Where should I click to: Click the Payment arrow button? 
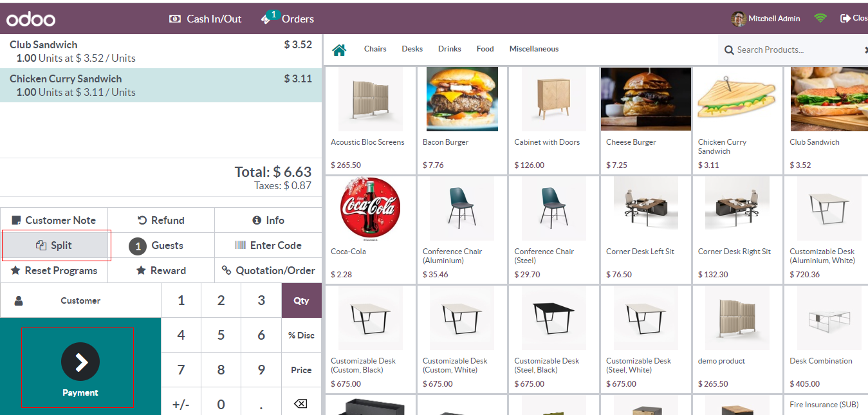[80, 362]
